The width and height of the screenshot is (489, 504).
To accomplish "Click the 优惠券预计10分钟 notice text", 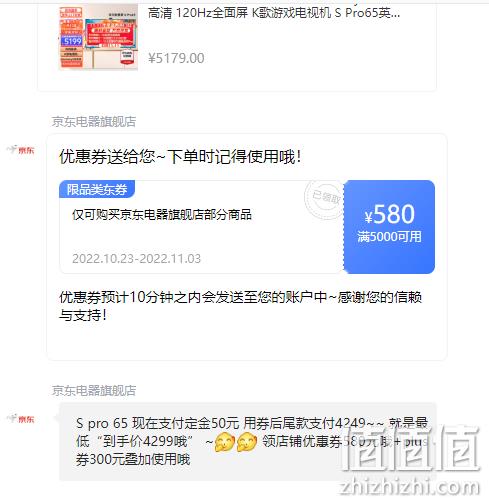I will 240,306.
